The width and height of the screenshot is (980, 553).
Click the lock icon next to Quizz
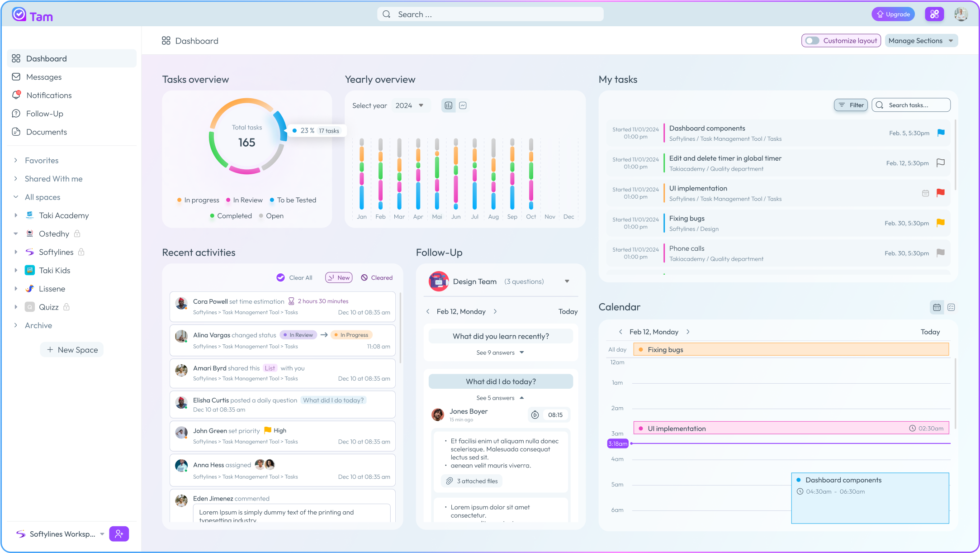pos(66,307)
